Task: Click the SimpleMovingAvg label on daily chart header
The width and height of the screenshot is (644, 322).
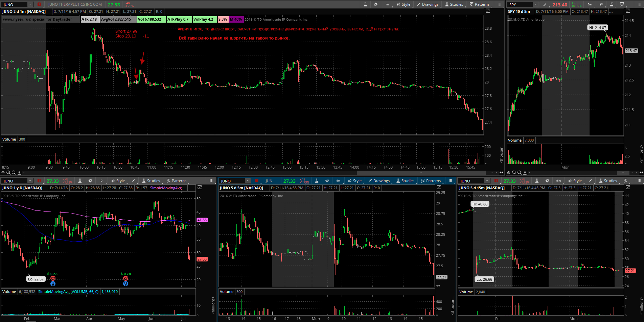Action: point(168,188)
